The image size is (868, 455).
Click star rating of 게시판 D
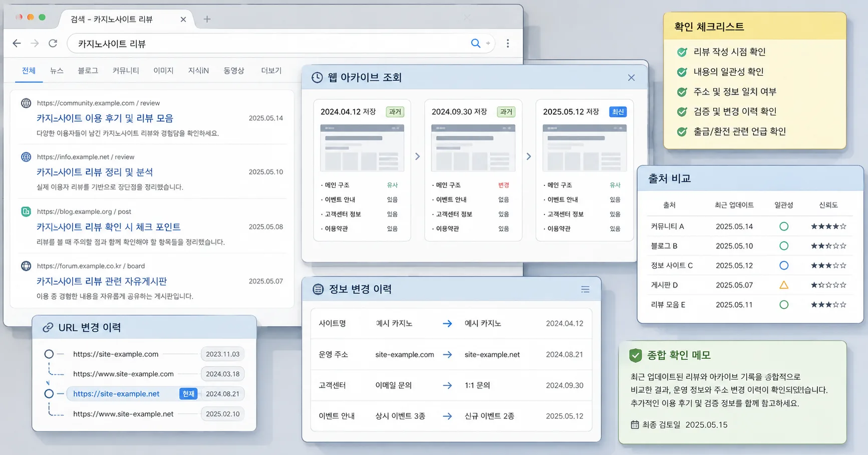(828, 285)
